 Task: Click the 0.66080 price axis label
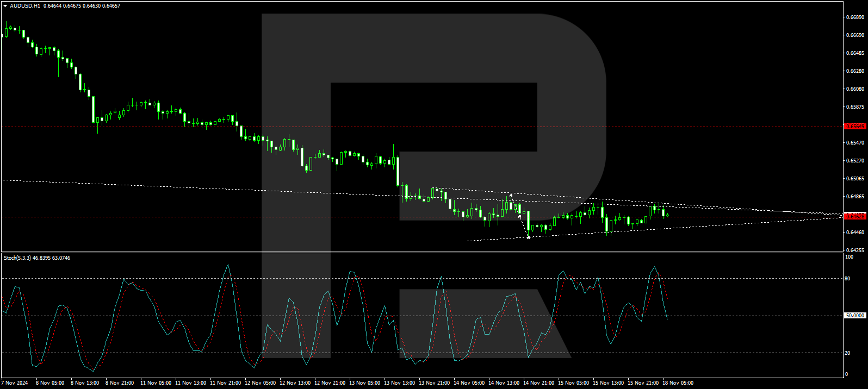pyautogui.click(x=855, y=89)
